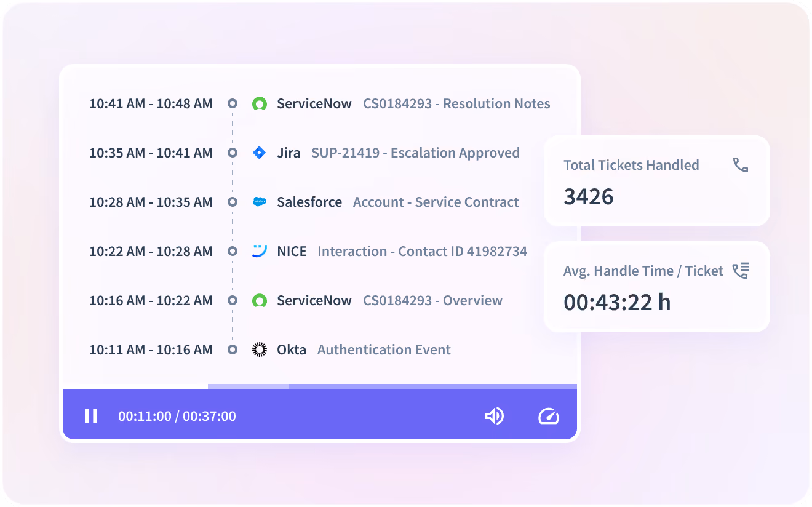Select the 10:11 AM timeline marker
Image resolution: width=812 pixels, height=507 pixels.
pos(233,349)
